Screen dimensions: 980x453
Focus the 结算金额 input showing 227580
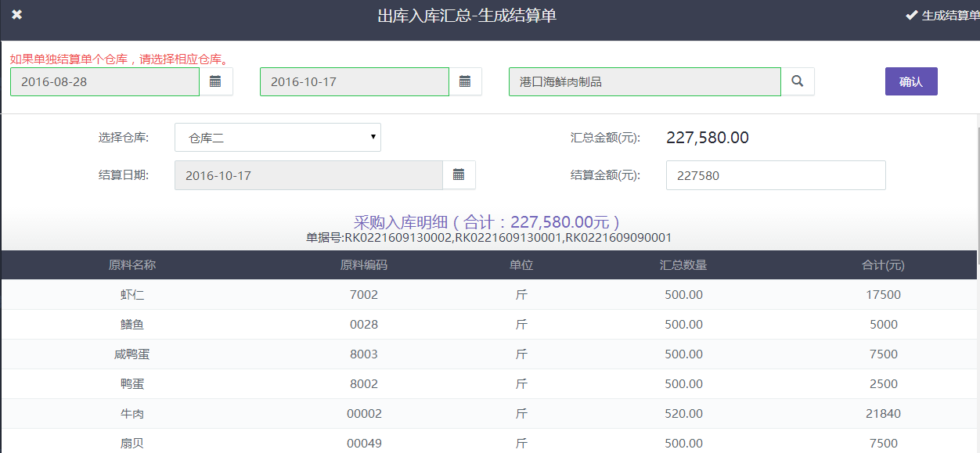tap(775, 175)
